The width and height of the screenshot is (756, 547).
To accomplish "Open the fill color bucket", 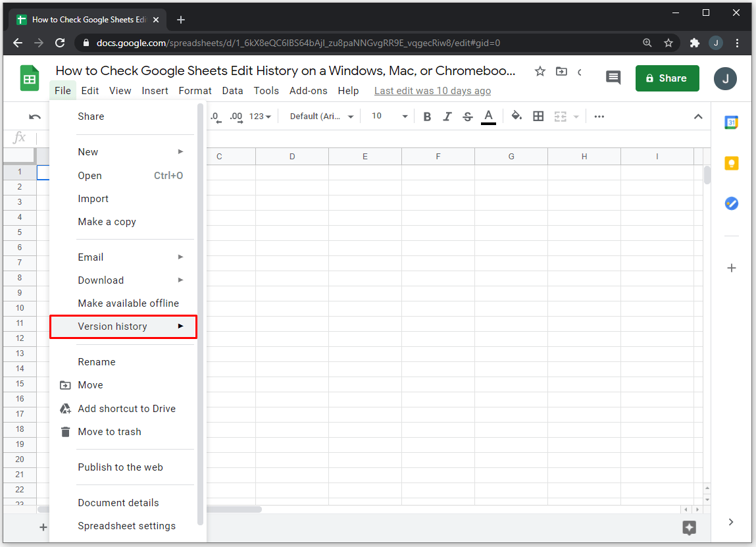I will pyautogui.click(x=517, y=116).
